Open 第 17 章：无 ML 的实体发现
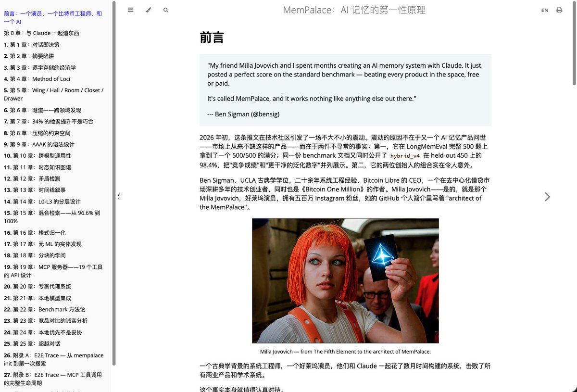Image resolution: width=577 pixels, height=392 pixels. coord(43,244)
